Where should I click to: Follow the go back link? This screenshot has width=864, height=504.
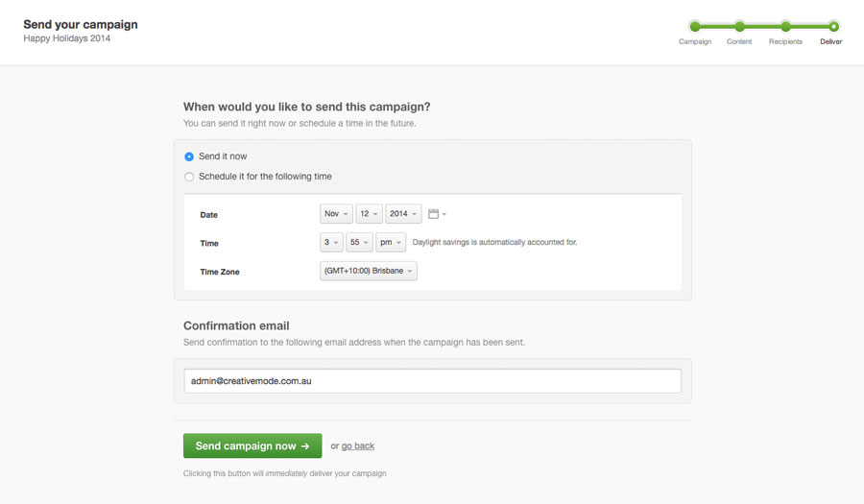tap(358, 446)
